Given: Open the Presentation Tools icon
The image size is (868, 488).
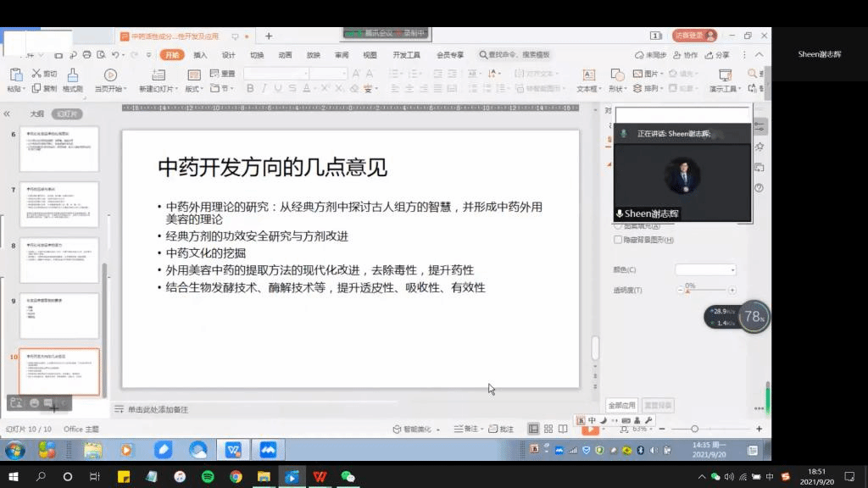Looking at the screenshot, I should point(725,75).
